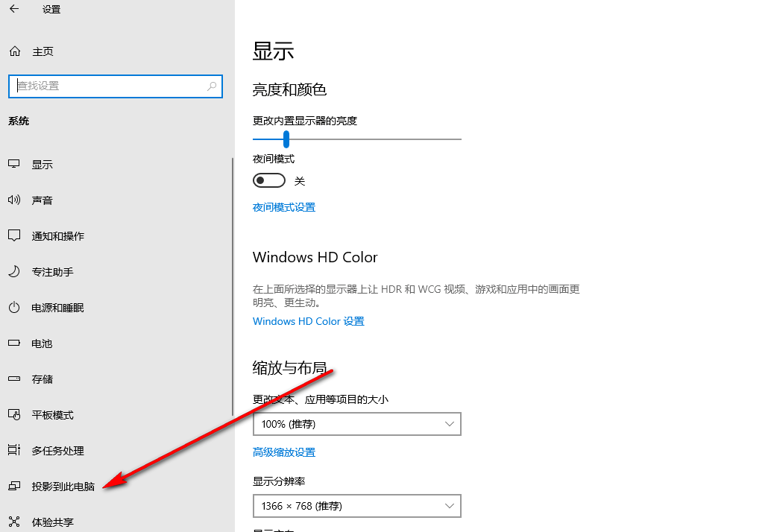Toggle 夜间模式 switch on

(268, 180)
